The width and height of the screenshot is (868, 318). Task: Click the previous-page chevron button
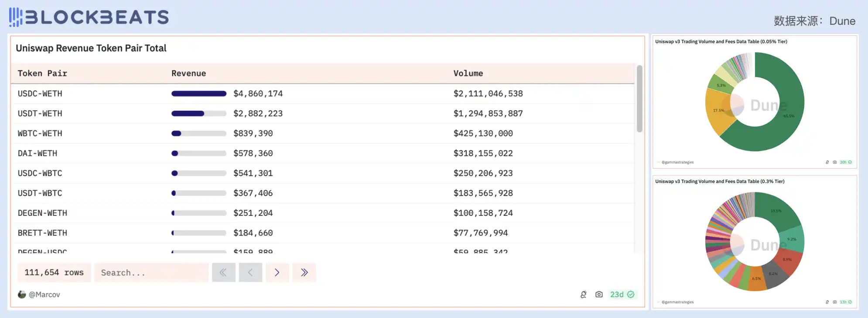[x=250, y=272]
